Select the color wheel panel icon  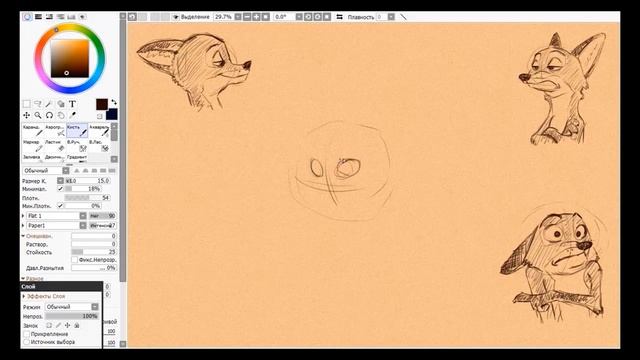[27, 17]
